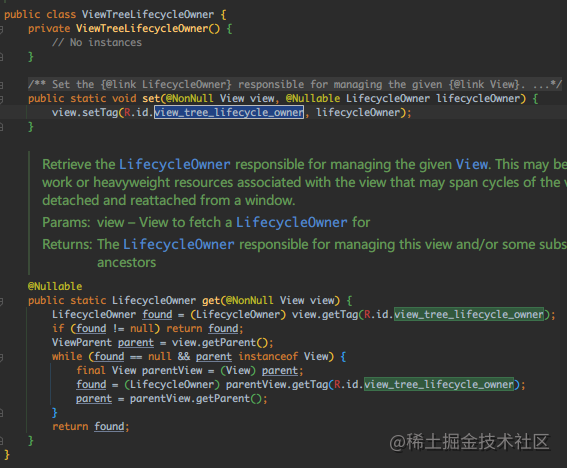
Task: Open the View link after 'managing the given'
Action: (x=472, y=165)
